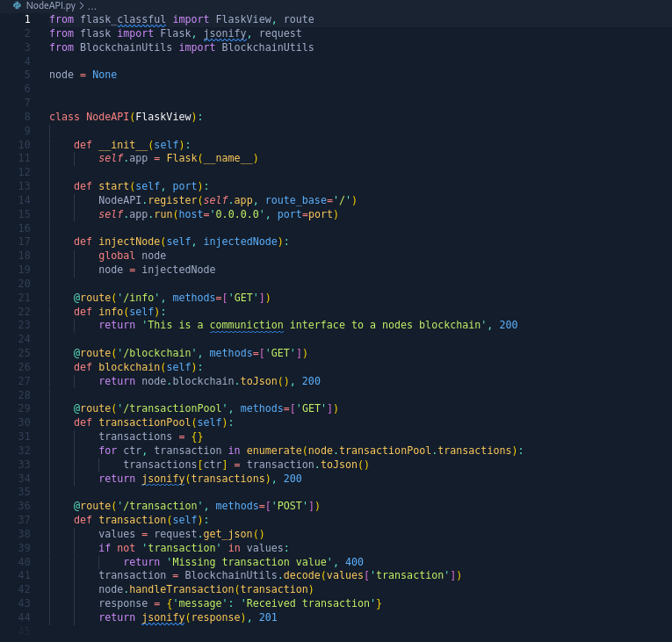
Task: Click line number 1 in the gutter
Action: [27, 19]
